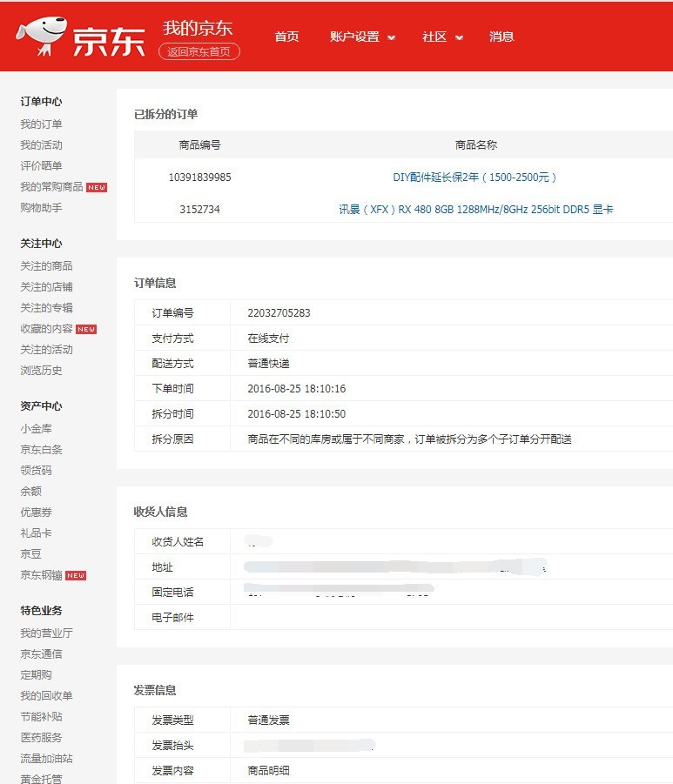Open the 账户设置 menu
The height and width of the screenshot is (784, 673).
pyautogui.click(x=354, y=37)
